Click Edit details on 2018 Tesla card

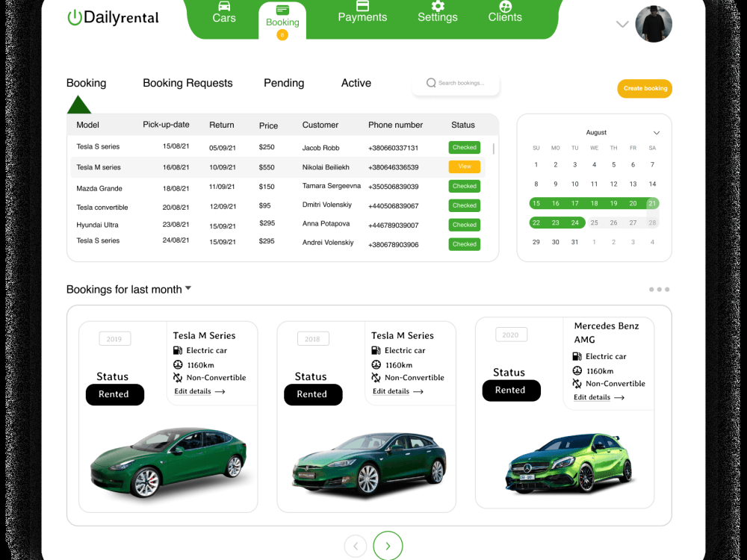coord(391,391)
